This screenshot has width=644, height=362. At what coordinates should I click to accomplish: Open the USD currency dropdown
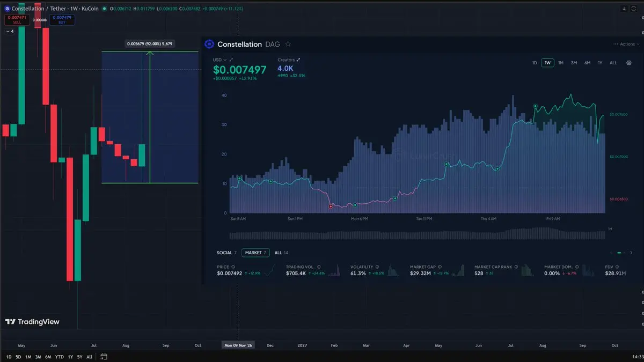click(219, 60)
